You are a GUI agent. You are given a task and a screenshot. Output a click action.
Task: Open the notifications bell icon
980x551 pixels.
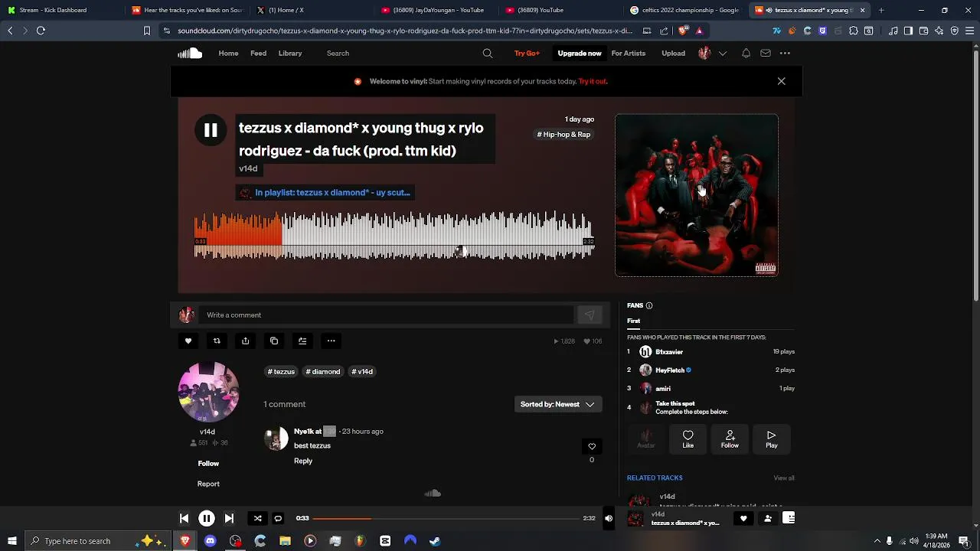[x=746, y=53]
